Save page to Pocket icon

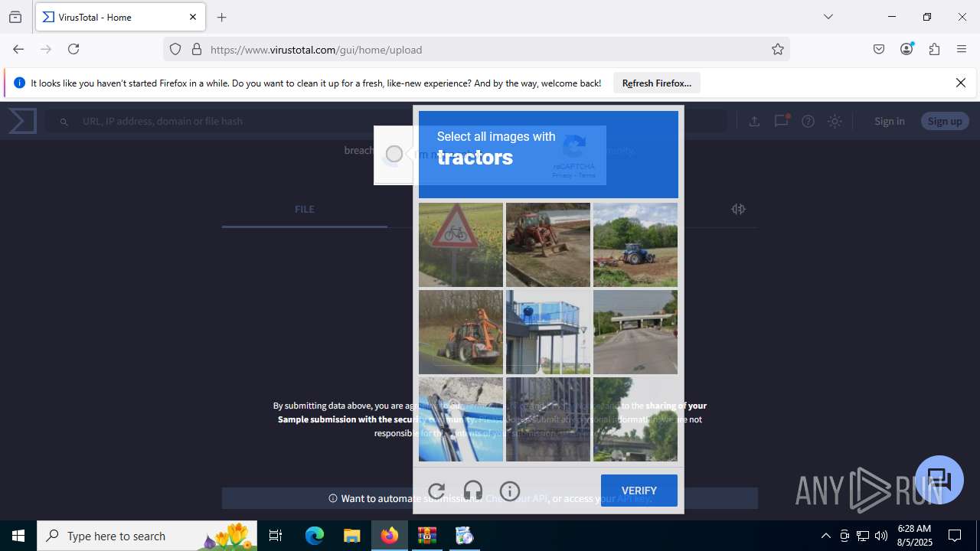coord(879,49)
